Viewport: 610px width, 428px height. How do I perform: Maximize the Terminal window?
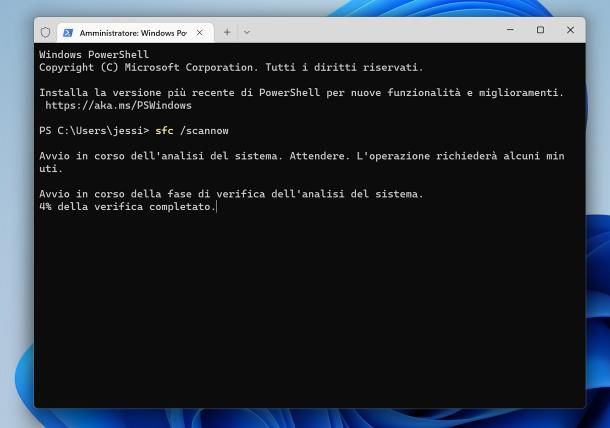tap(540, 30)
